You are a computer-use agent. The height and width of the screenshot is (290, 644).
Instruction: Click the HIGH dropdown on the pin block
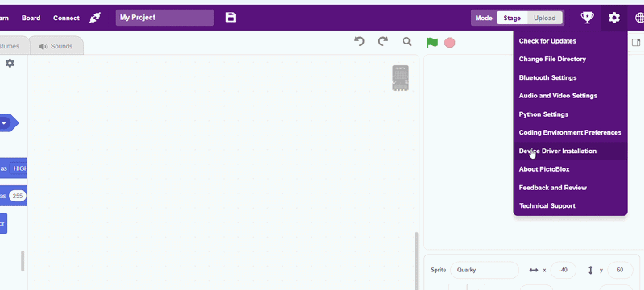19,168
